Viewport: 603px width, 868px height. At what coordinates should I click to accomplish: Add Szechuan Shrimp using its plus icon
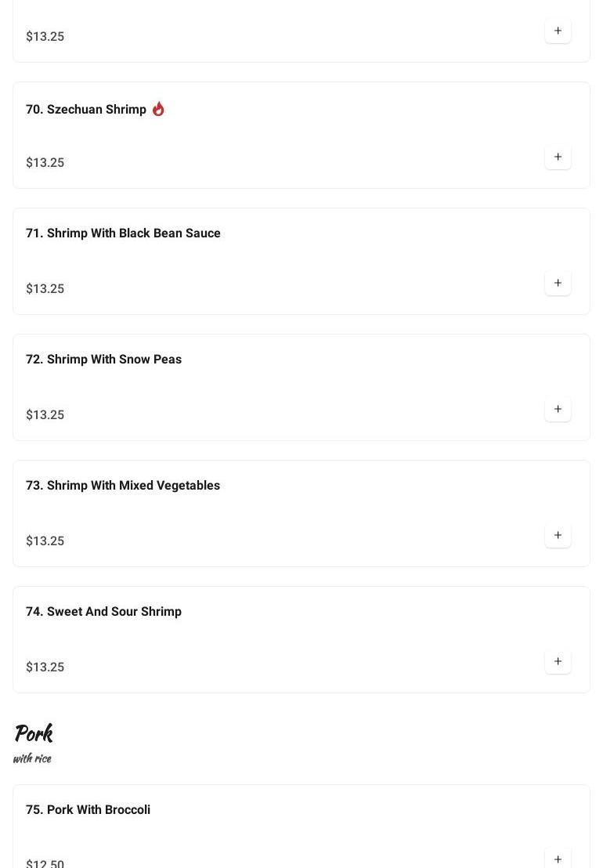[558, 157]
